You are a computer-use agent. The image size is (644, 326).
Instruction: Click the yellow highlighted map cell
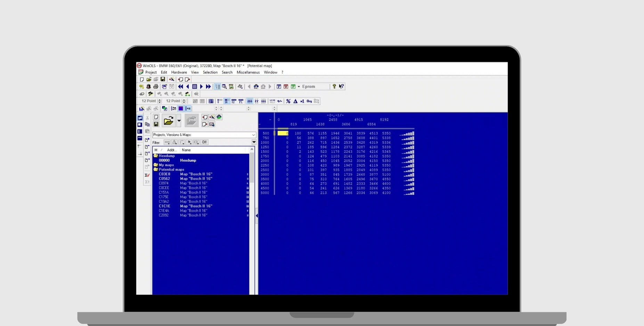[x=283, y=133]
